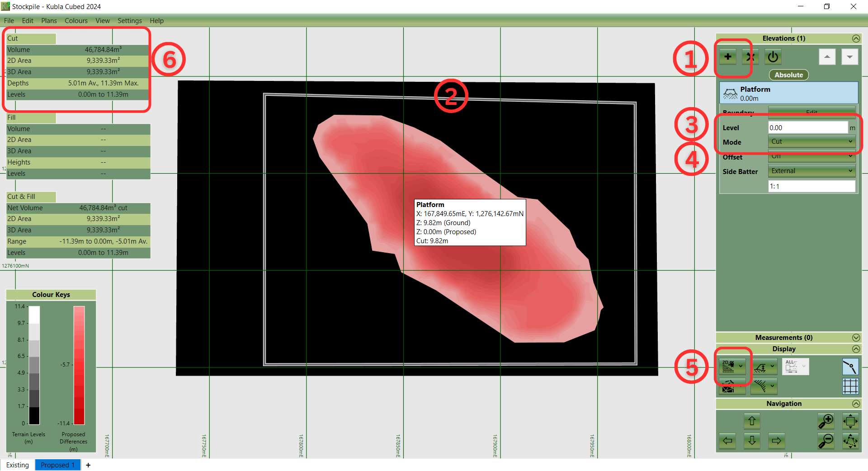The image size is (868, 471).
Task: Click the Fill Heights row
Action: coord(78,162)
